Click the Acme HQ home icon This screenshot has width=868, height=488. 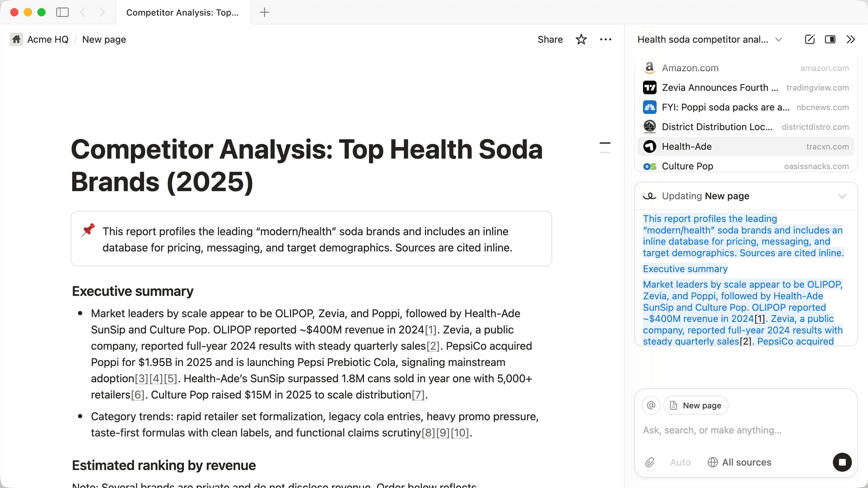(x=16, y=39)
